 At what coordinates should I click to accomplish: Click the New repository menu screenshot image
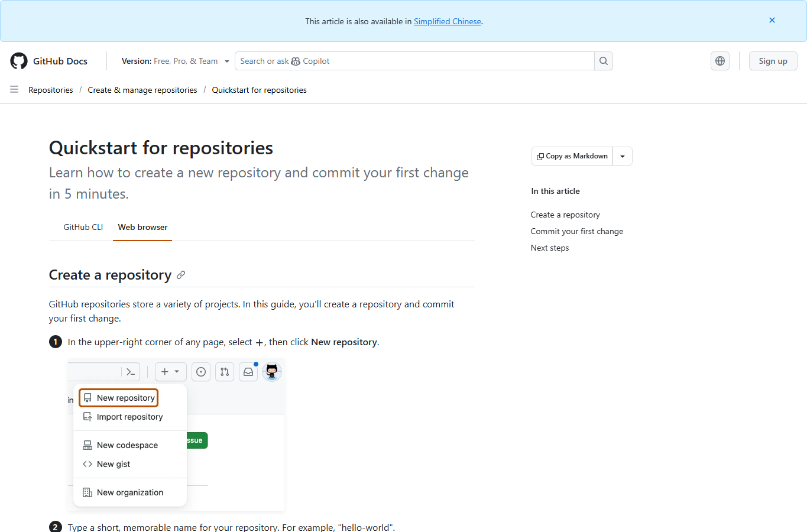pos(176,434)
